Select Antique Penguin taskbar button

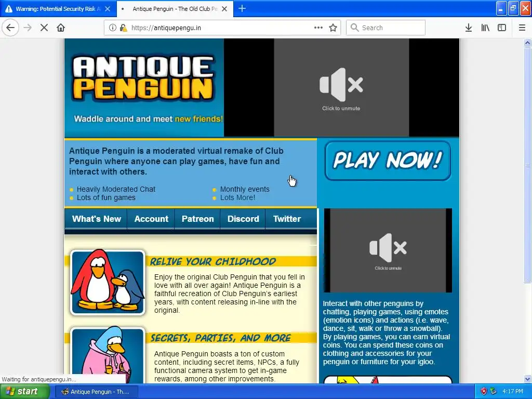point(96,392)
